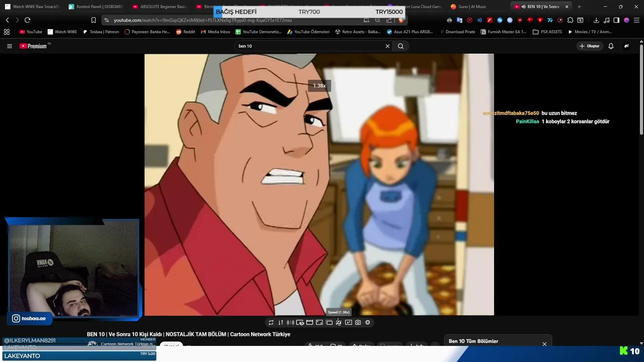Open the Download Pirate bookmark
The height and width of the screenshot is (362, 644).
tap(457, 32)
